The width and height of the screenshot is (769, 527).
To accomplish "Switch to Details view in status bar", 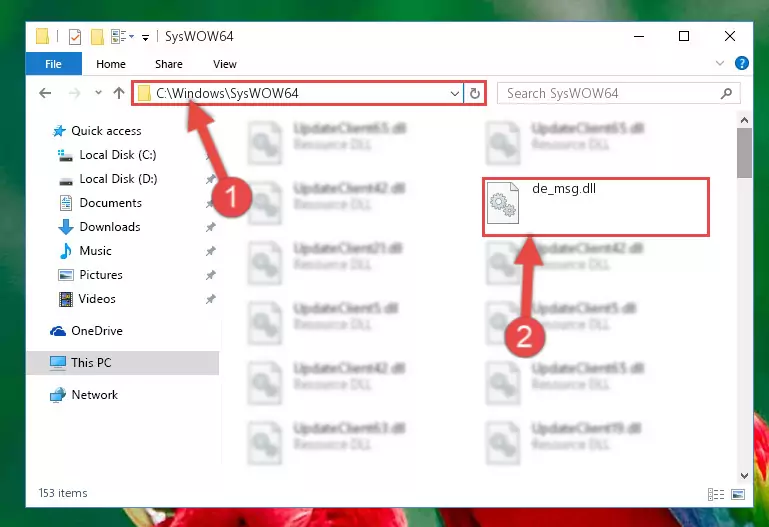I will tap(716, 494).
